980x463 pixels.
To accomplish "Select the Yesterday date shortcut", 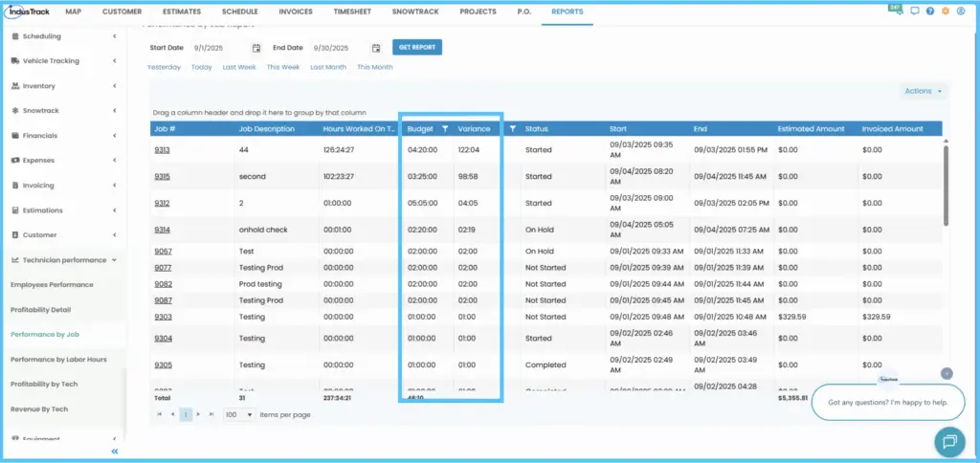I will pos(164,68).
